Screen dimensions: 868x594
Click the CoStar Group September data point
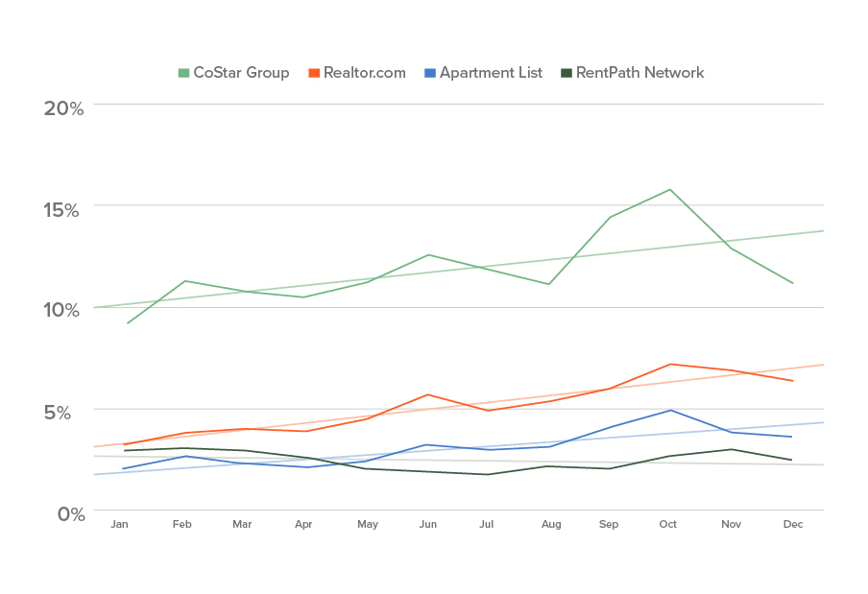[x=610, y=218]
